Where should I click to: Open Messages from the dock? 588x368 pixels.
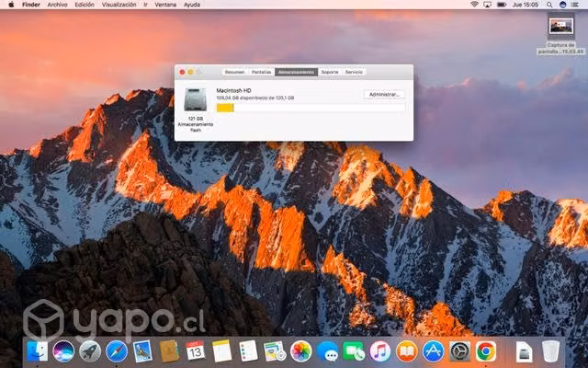click(327, 351)
